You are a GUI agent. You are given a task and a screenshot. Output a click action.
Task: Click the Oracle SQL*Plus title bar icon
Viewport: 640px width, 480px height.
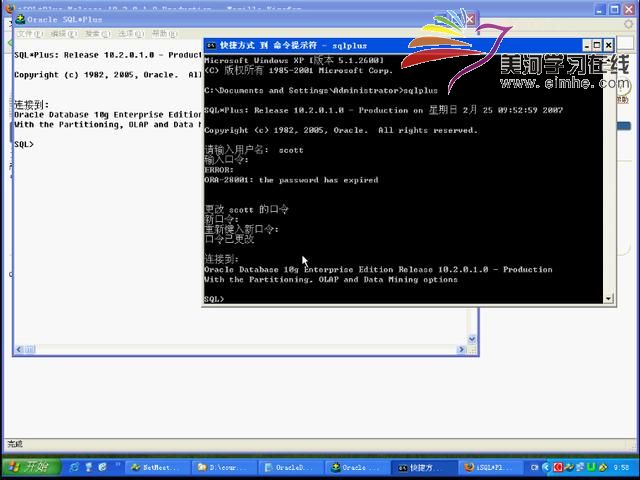click(x=20, y=19)
